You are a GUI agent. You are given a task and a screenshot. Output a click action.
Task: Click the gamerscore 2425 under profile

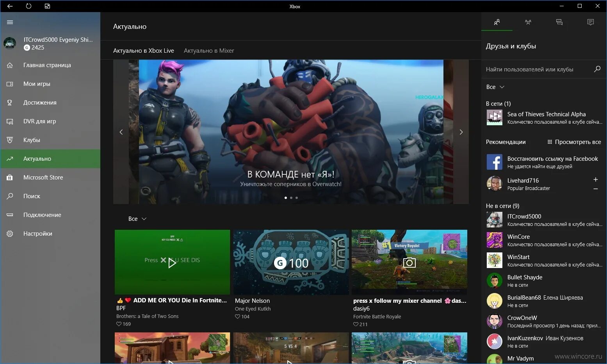(34, 48)
